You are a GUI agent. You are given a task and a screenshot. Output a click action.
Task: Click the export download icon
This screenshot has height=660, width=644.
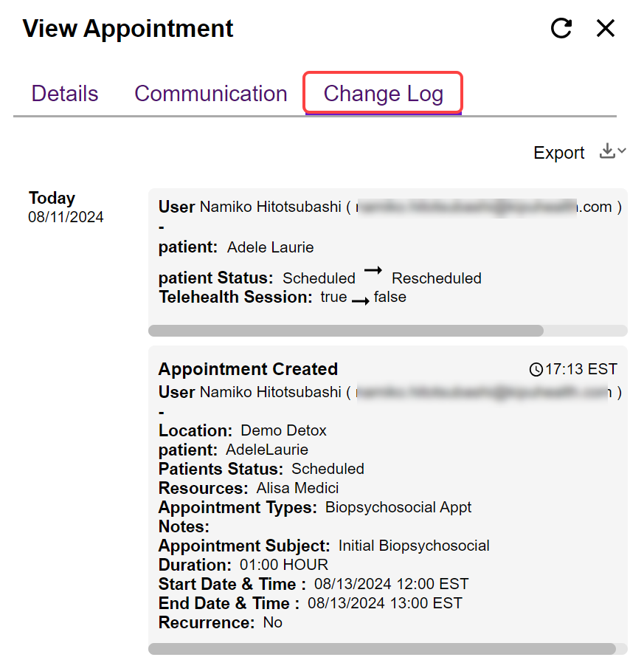tap(607, 151)
